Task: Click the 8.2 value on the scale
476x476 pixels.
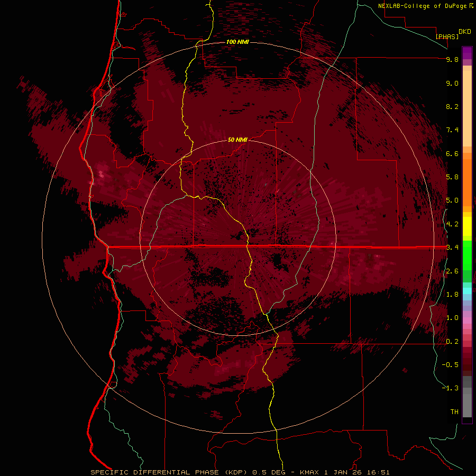Action: [452, 106]
